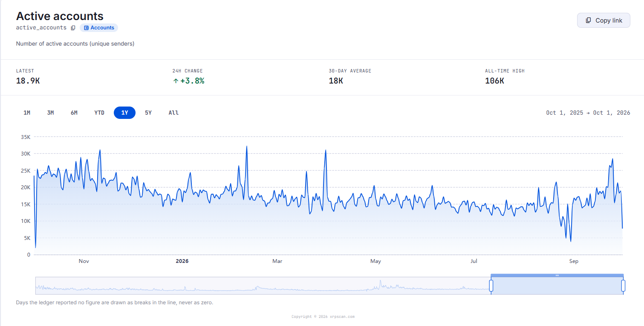644x326 pixels.
Task: Grab the navigator's left range handle
Action: pyautogui.click(x=491, y=286)
